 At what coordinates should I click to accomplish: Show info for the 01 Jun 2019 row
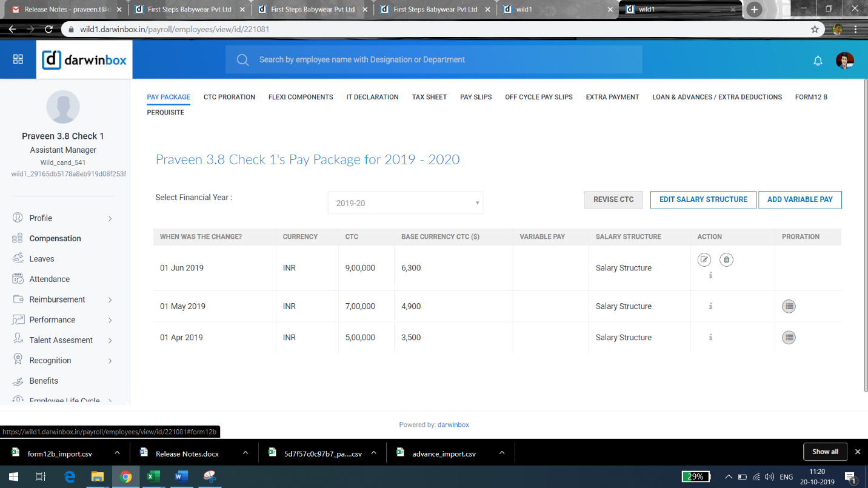710,275
